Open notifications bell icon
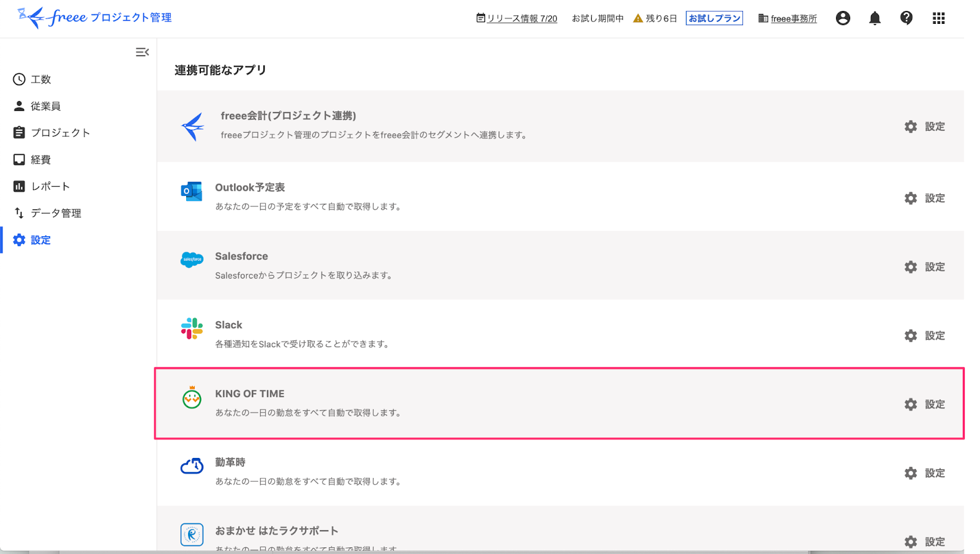This screenshot has height=554, width=980. click(875, 18)
